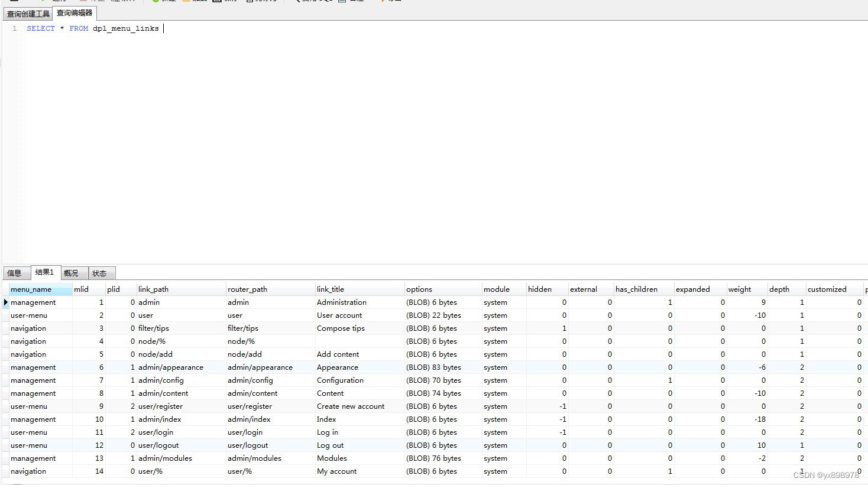Click the hidden column header
This screenshot has width=868, height=485.
(548, 289)
